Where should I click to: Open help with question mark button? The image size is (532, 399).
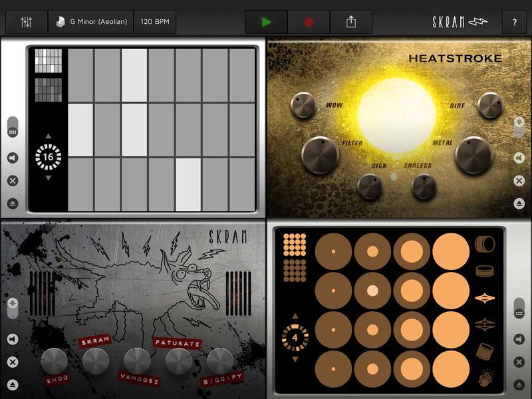[514, 23]
